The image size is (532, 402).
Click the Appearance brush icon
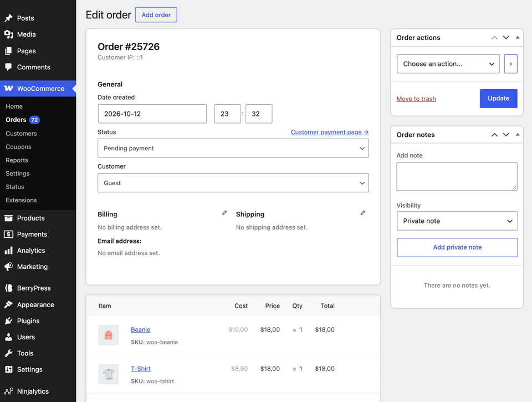pos(8,304)
